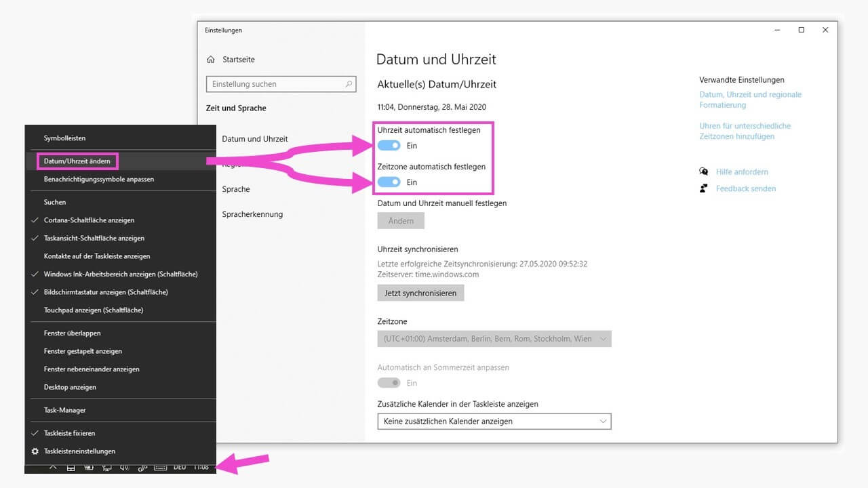Click the Verwandte Einstellungen heading
Screen dimensions: 868x488
point(742,80)
